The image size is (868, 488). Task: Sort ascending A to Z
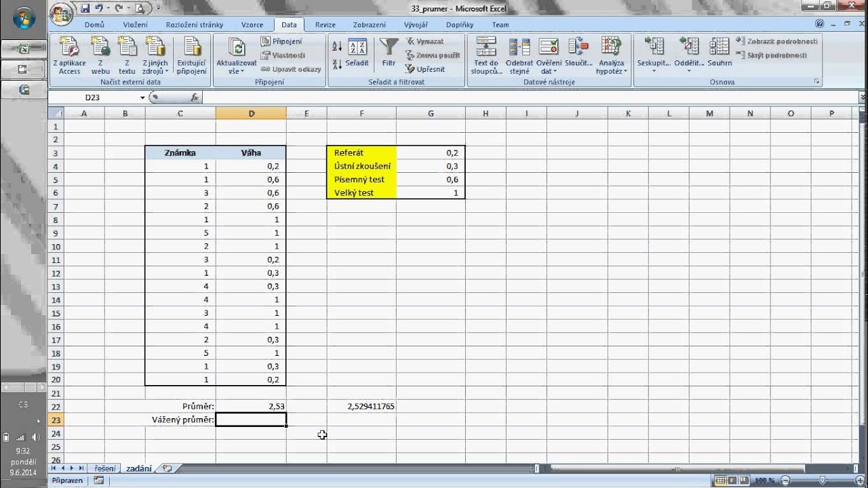(x=337, y=47)
